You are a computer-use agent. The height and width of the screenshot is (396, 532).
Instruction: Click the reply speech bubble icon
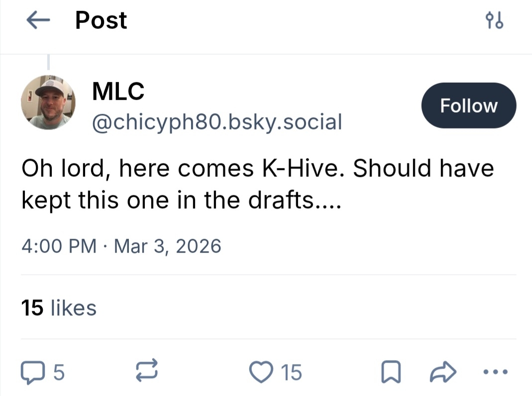34,372
